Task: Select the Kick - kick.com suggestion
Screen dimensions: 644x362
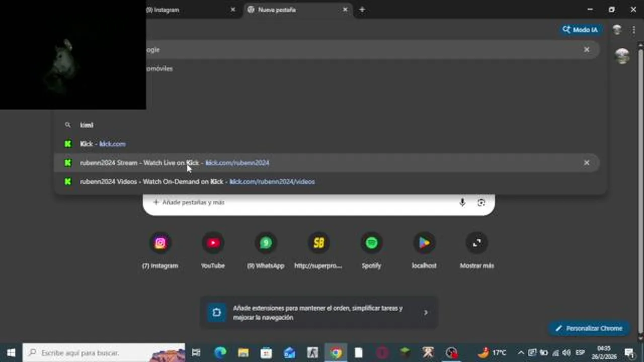Action: point(330,144)
